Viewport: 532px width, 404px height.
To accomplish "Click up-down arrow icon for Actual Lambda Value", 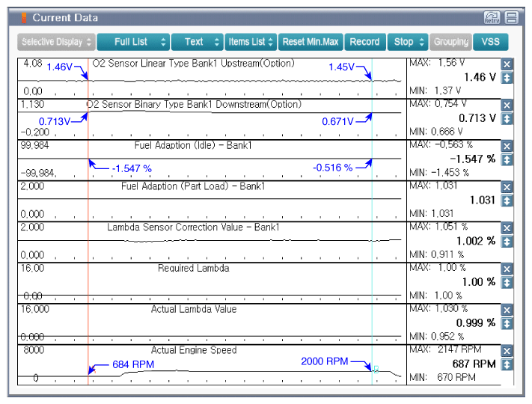I will click(x=507, y=324).
